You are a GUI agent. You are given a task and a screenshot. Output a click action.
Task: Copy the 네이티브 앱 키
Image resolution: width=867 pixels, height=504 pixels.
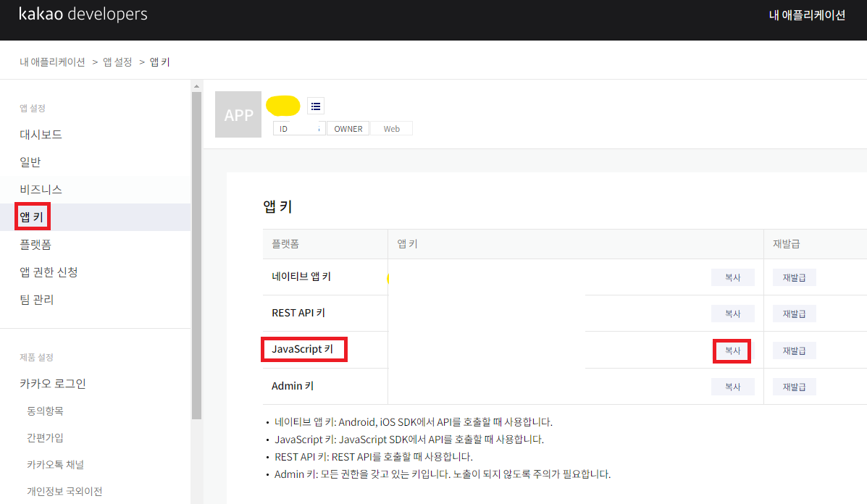(732, 277)
